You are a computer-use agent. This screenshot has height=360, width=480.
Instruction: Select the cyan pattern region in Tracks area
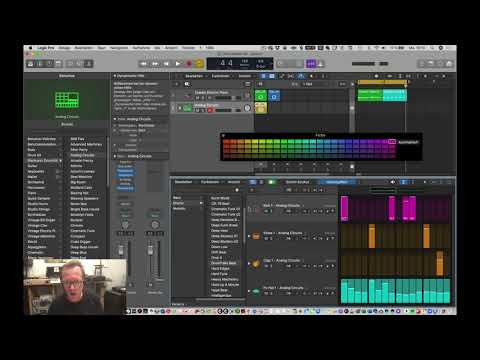(395, 95)
